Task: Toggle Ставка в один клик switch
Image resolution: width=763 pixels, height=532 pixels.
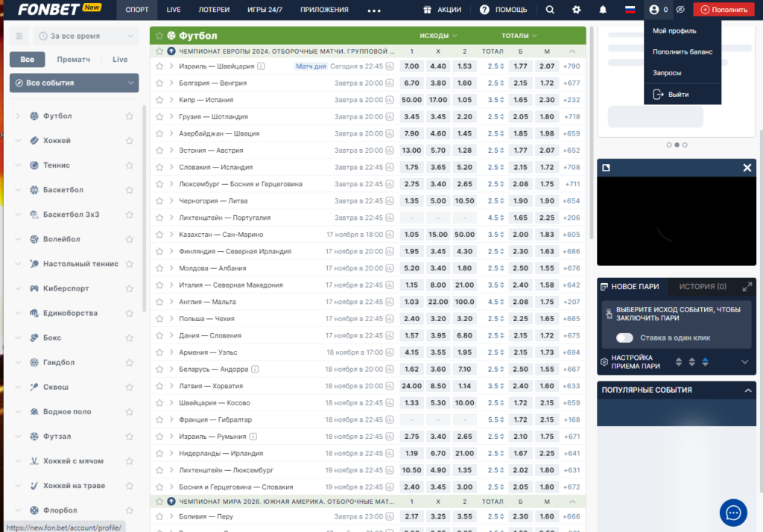Action: [x=624, y=338]
